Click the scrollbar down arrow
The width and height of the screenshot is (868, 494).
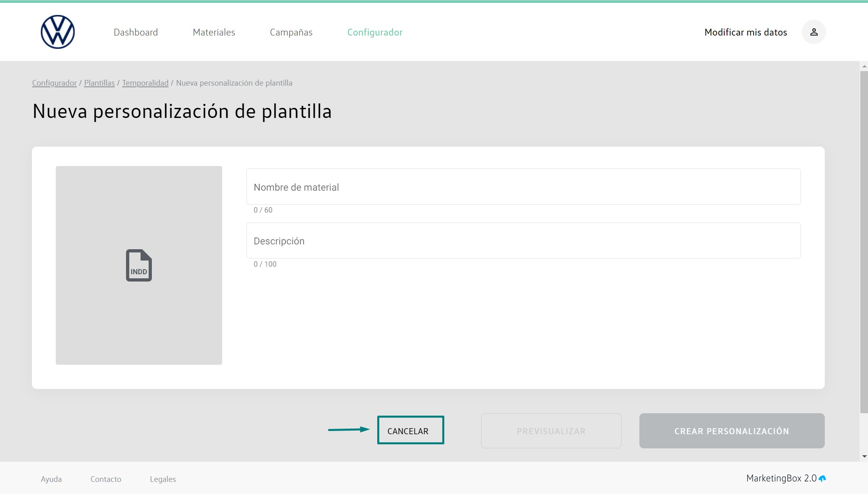864,456
